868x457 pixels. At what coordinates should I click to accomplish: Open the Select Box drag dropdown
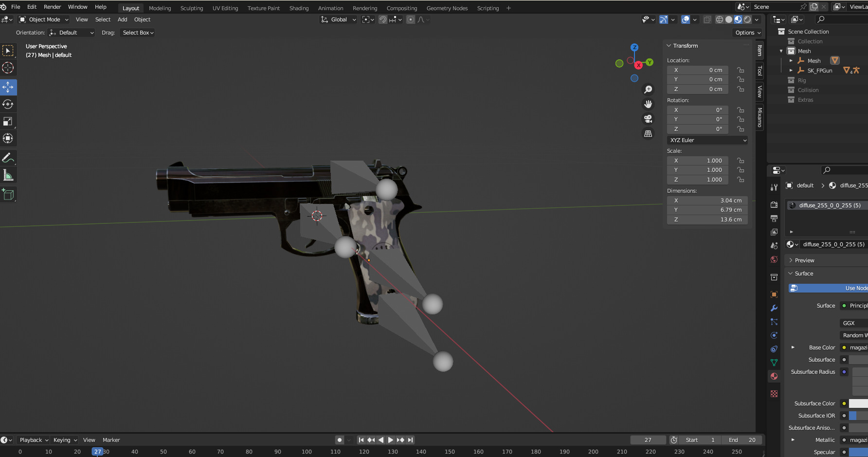(x=138, y=33)
